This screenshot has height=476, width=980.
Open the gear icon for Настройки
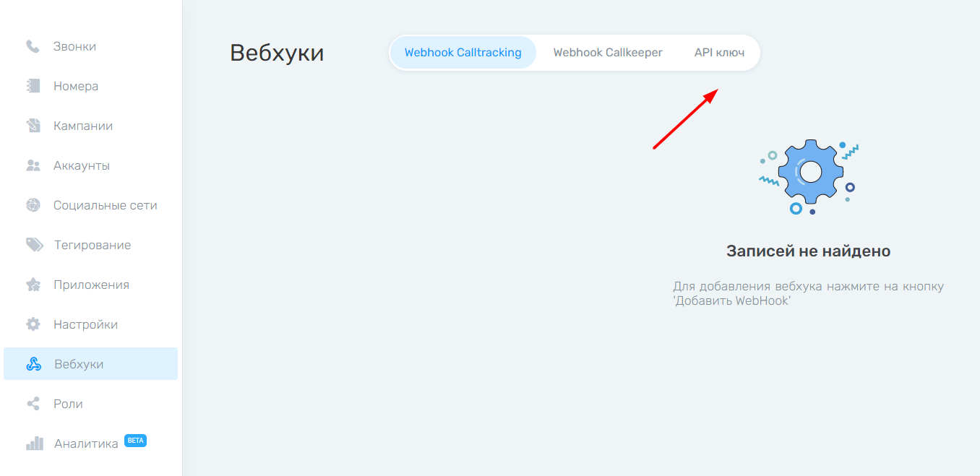pyautogui.click(x=33, y=324)
